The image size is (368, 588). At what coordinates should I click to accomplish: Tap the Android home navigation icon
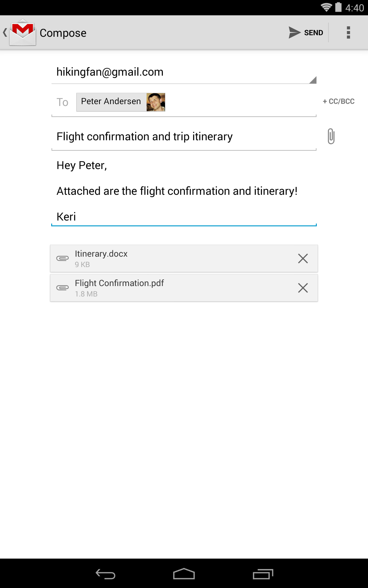pos(184,574)
